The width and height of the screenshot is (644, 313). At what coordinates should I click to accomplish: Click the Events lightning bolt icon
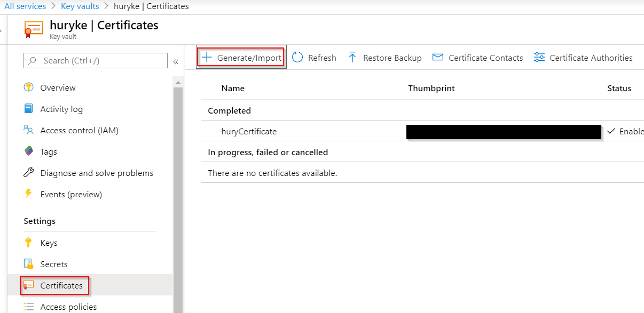click(x=29, y=194)
